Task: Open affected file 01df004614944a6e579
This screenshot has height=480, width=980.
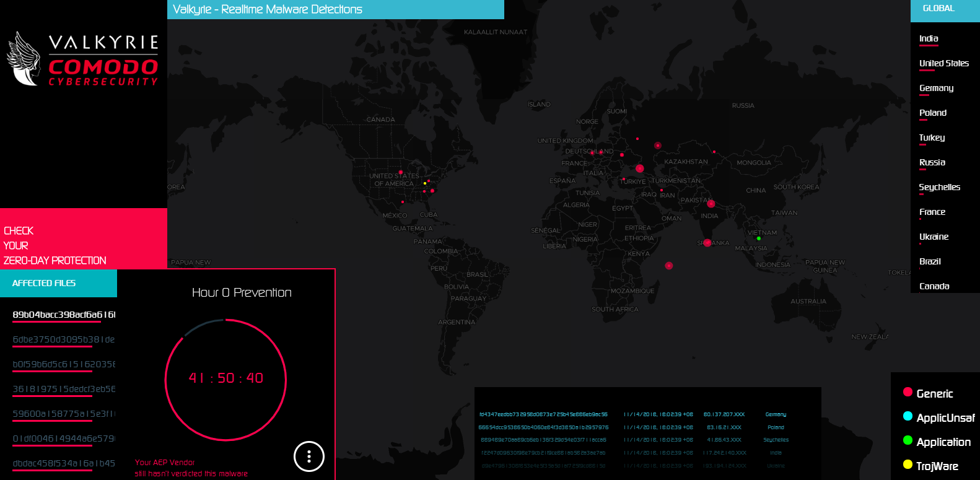Action: pyautogui.click(x=64, y=439)
